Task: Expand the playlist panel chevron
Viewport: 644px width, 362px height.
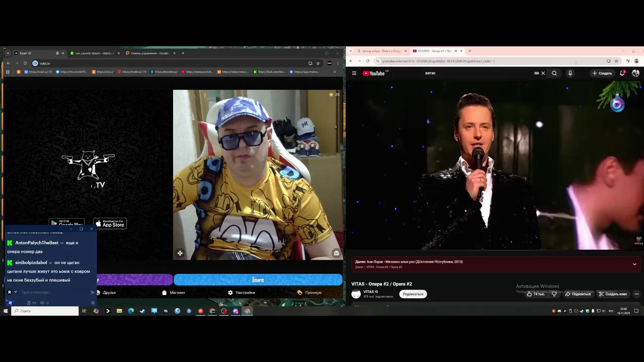Action: click(x=634, y=264)
